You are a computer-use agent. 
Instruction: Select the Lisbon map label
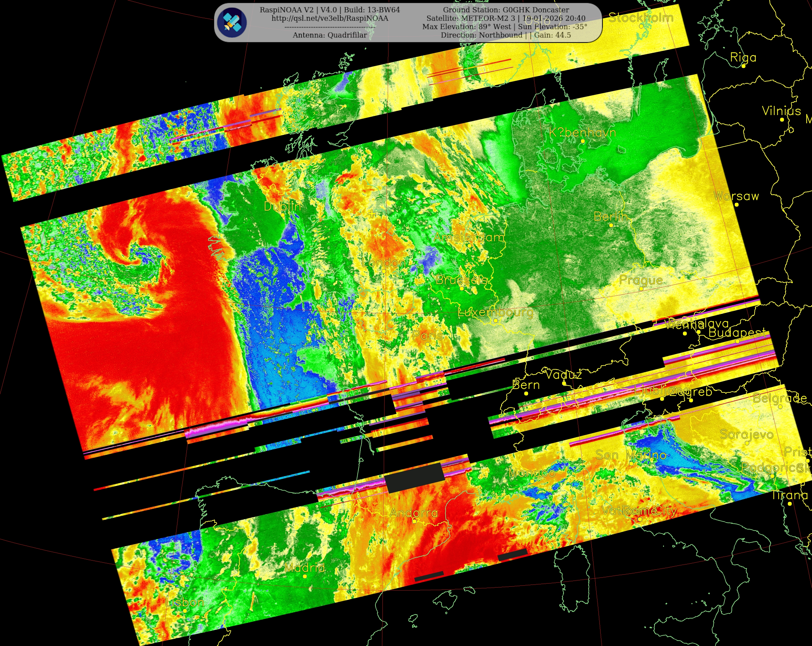coord(185,602)
